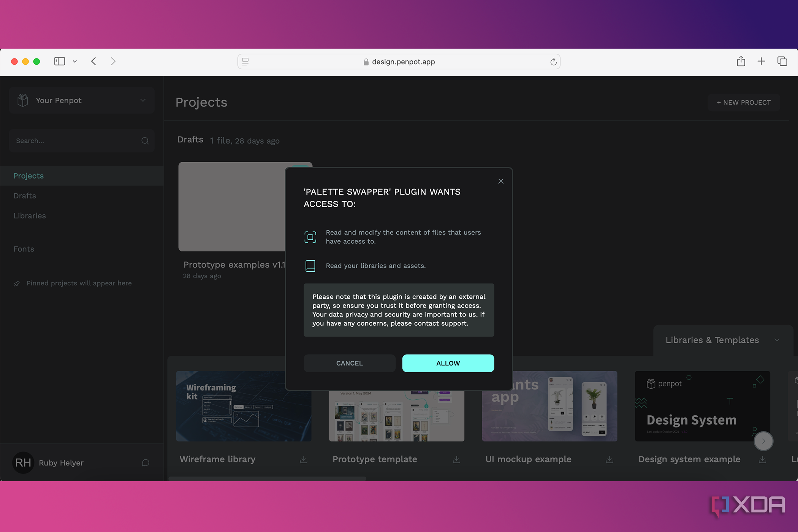
Task: Click the libraries book permission icon
Action: click(x=310, y=266)
